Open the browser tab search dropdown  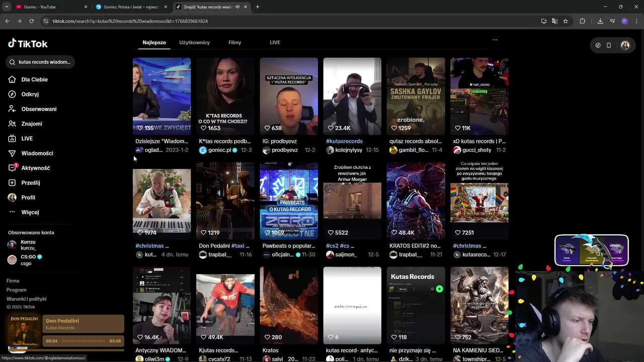(x=6, y=7)
